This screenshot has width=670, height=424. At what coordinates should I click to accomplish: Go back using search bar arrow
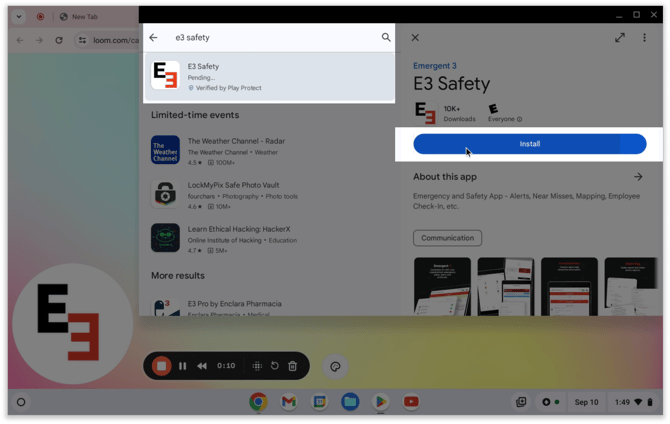point(154,38)
